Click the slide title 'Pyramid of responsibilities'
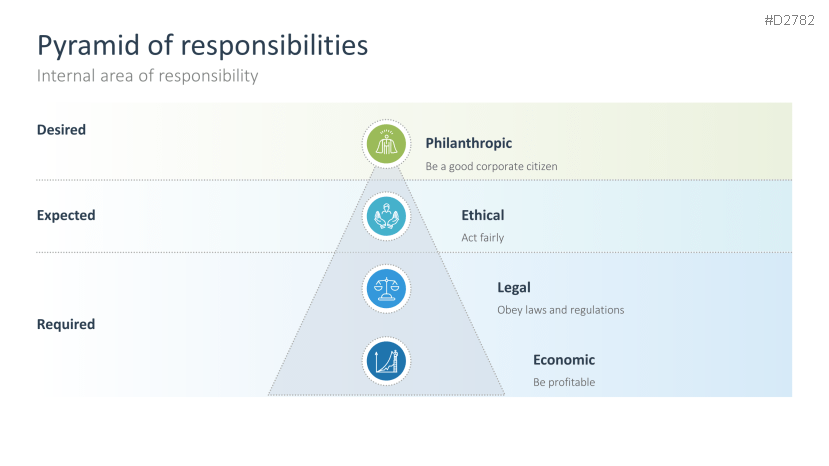The width and height of the screenshot is (829, 466). 202,45
